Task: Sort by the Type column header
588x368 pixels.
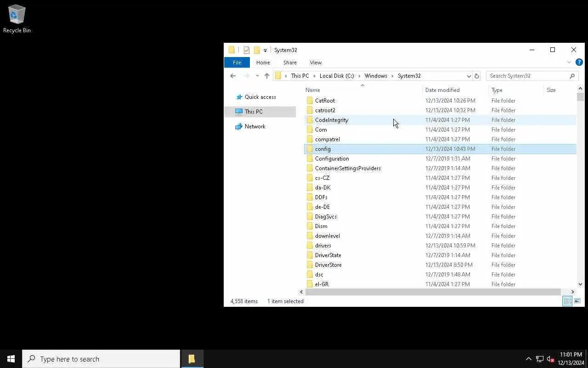Action: pyautogui.click(x=497, y=90)
